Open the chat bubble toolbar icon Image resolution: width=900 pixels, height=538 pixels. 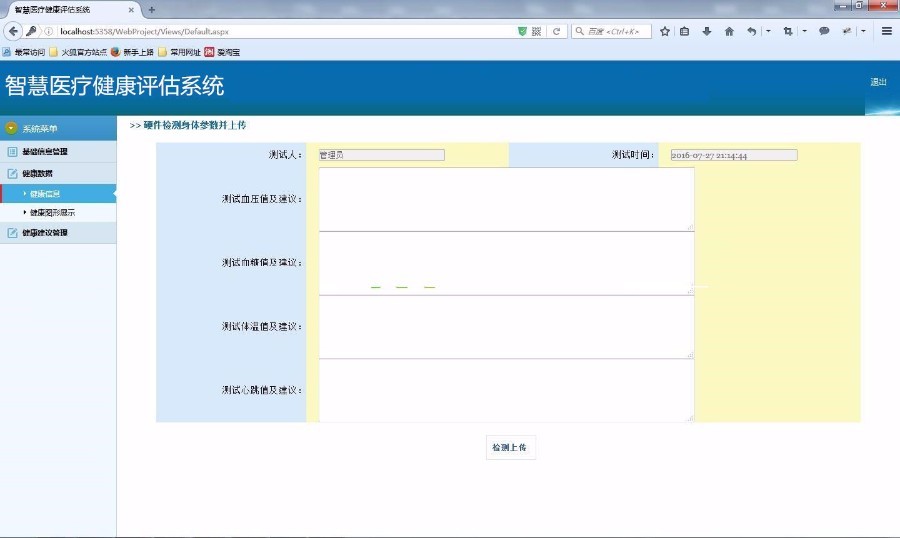[824, 31]
